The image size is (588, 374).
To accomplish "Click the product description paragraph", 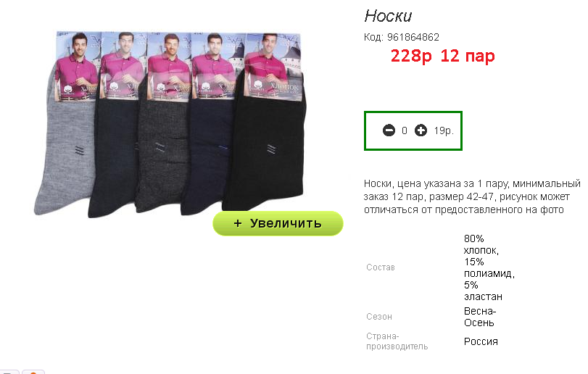I will click(472, 196).
